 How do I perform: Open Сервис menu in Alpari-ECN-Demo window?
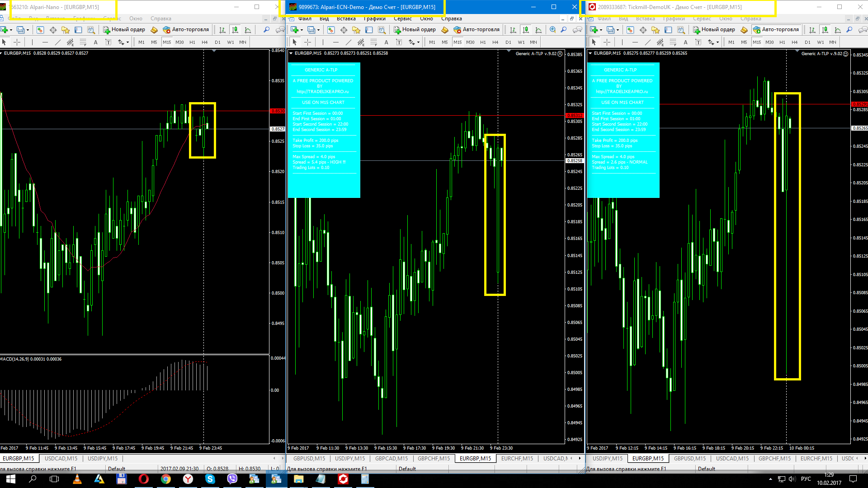tap(402, 19)
